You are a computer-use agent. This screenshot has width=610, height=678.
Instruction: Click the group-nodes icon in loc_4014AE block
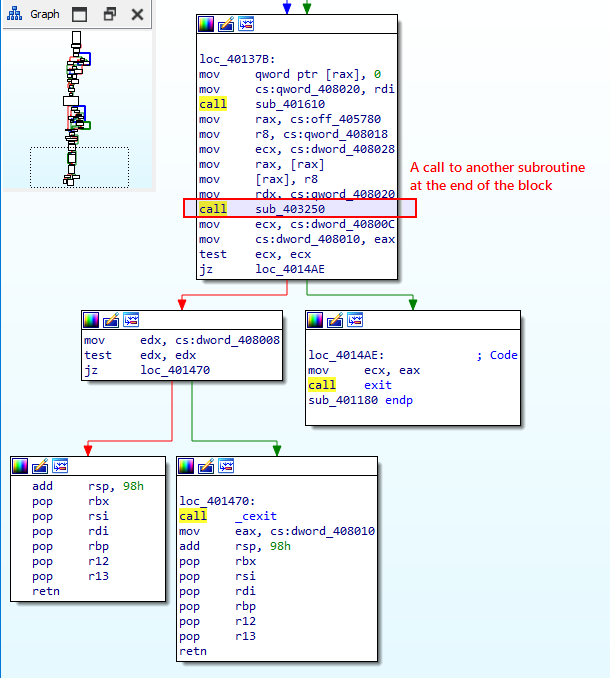[x=355, y=320]
